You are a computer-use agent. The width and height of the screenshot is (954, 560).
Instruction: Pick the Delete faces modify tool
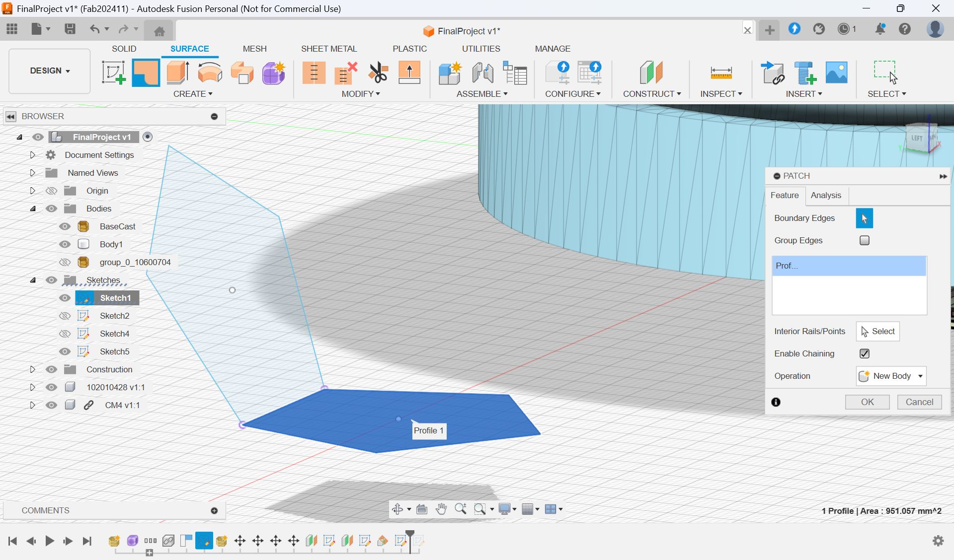pyautogui.click(x=346, y=73)
